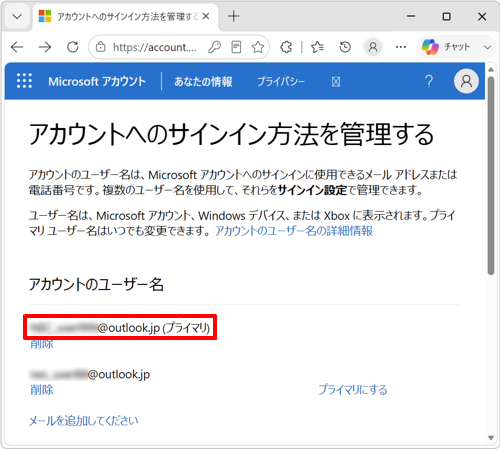Open the プライバシー tab
Screen dimensions: 500x449
[x=281, y=81]
